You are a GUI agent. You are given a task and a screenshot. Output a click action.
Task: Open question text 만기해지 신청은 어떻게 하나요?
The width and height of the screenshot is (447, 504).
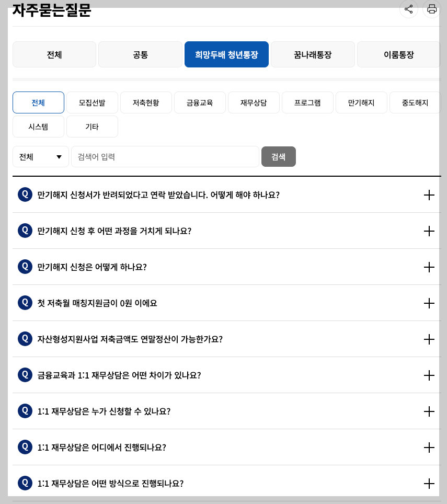[x=92, y=267]
